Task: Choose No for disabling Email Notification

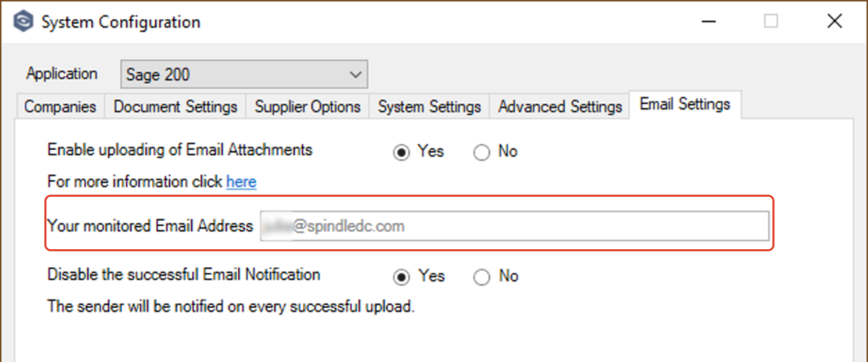Action: 481,277
